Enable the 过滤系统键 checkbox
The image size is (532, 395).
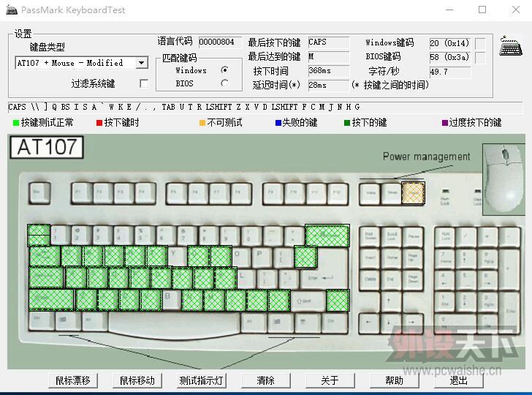click(144, 83)
